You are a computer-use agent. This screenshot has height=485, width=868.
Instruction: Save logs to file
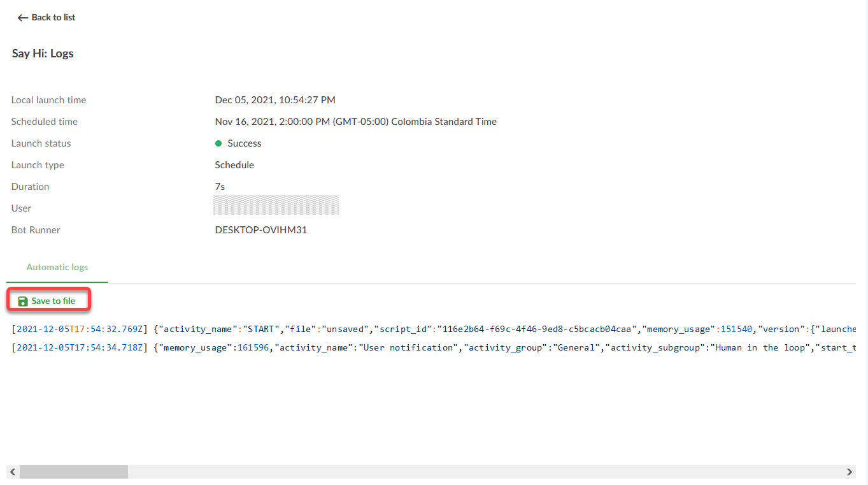(x=49, y=301)
